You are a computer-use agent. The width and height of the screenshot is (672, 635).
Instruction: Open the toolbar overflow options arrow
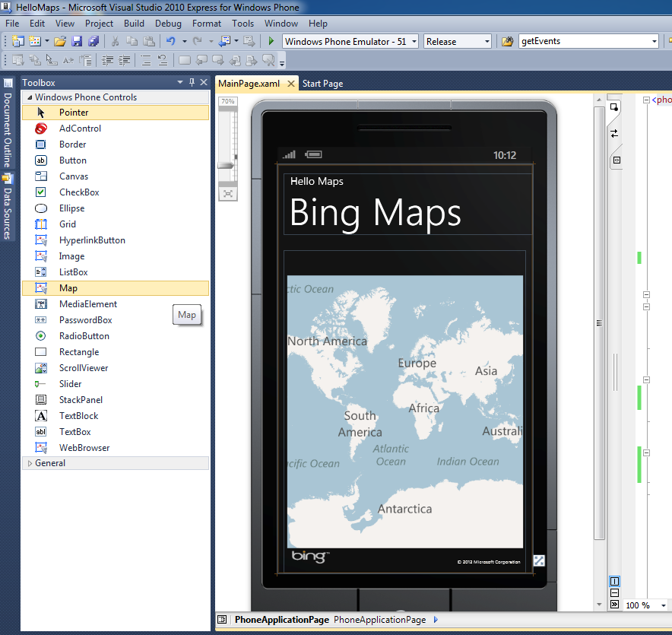[x=282, y=63]
